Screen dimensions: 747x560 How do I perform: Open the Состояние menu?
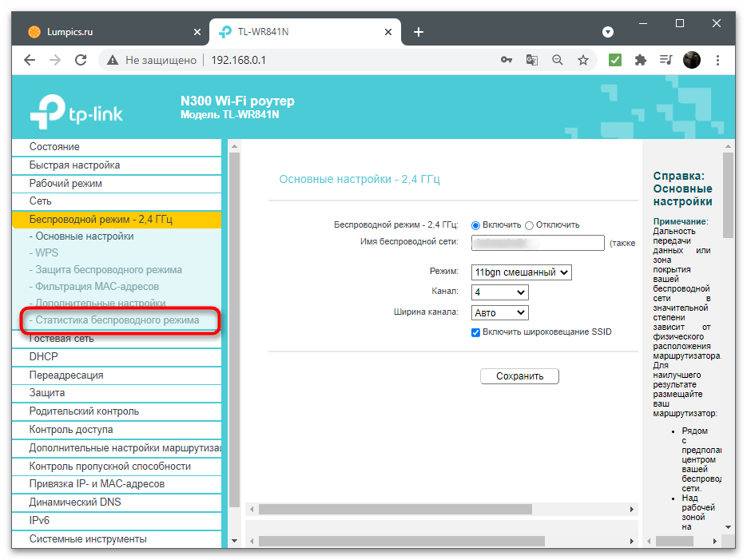(117, 147)
